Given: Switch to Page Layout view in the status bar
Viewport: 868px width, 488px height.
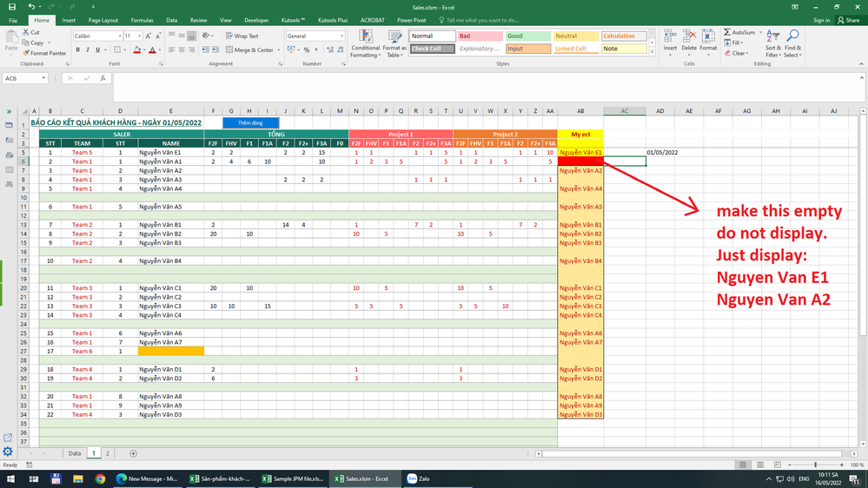Looking at the screenshot, I should tap(760, 465).
